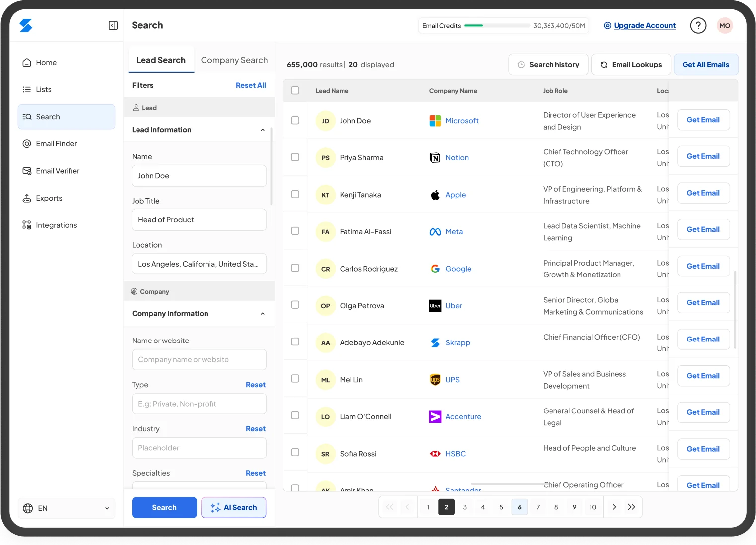756x545 pixels.
Task: Click Reset All filters link
Action: 251,85
